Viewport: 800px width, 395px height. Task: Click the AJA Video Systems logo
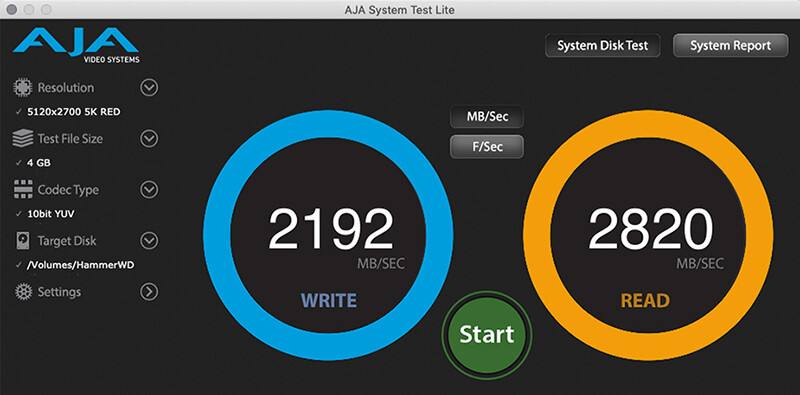(x=76, y=45)
